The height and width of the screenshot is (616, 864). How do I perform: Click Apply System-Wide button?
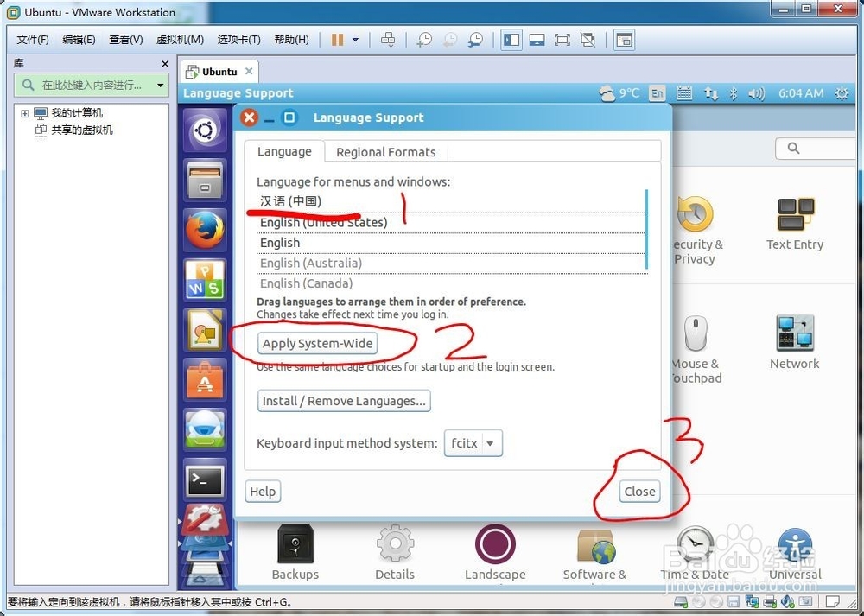click(x=317, y=343)
